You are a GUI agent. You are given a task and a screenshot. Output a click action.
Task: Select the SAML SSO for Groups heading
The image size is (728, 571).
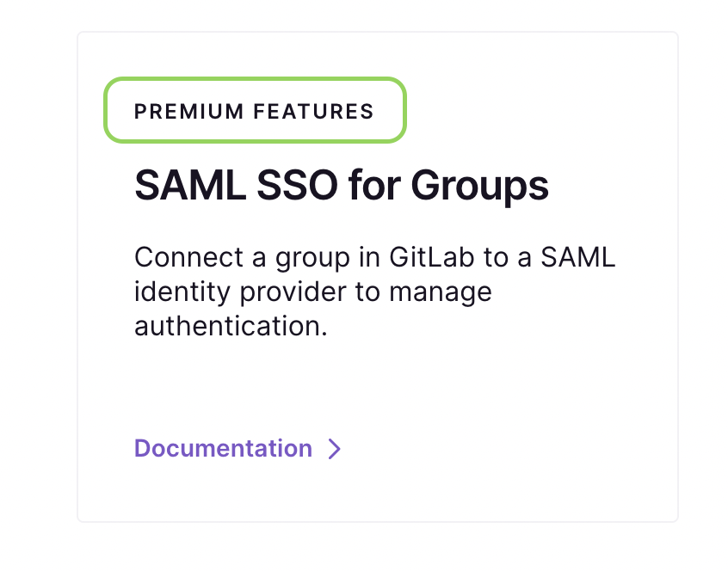tap(342, 186)
